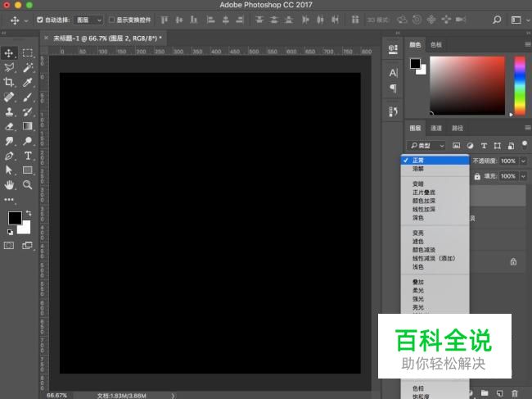Activate the Crop tool
The height and width of the screenshot is (399, 532).
(x=9, y=82)
